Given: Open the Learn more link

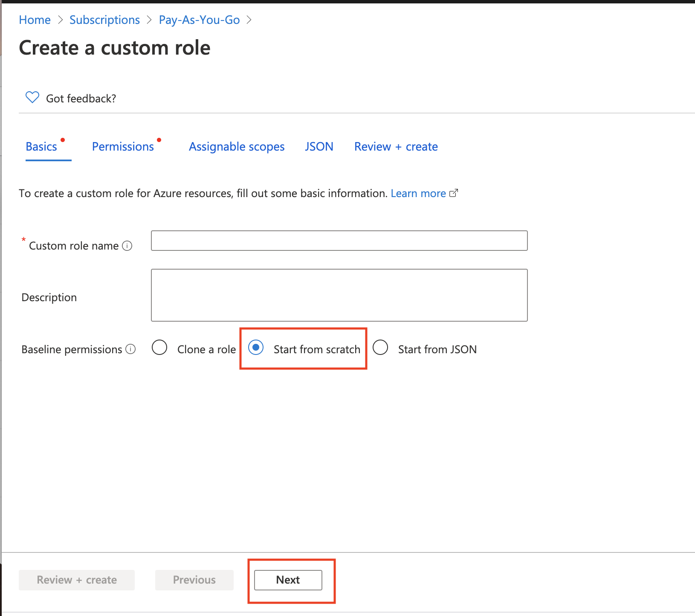Looking at the screenshot, I should 418,193.
